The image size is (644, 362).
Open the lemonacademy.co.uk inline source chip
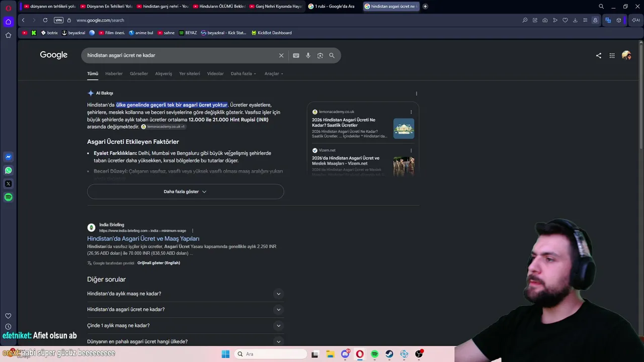(x=163, y=127)
